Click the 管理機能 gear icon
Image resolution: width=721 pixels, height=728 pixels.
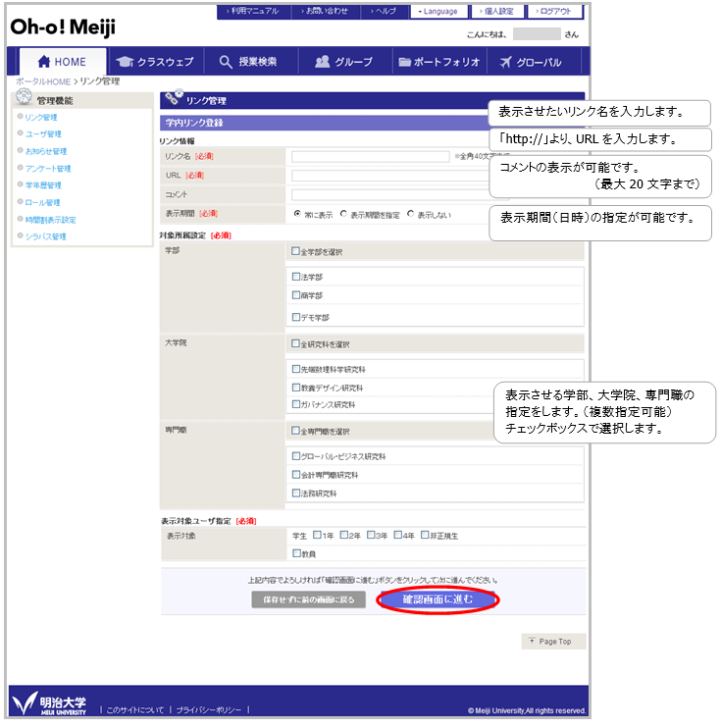pos(24,97)
